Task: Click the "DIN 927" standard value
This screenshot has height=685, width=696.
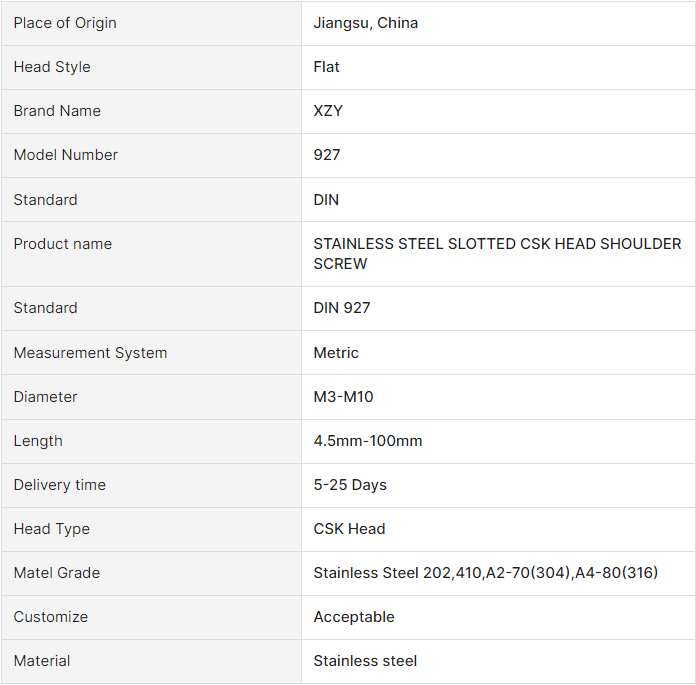Action: (x=342, y=308)
